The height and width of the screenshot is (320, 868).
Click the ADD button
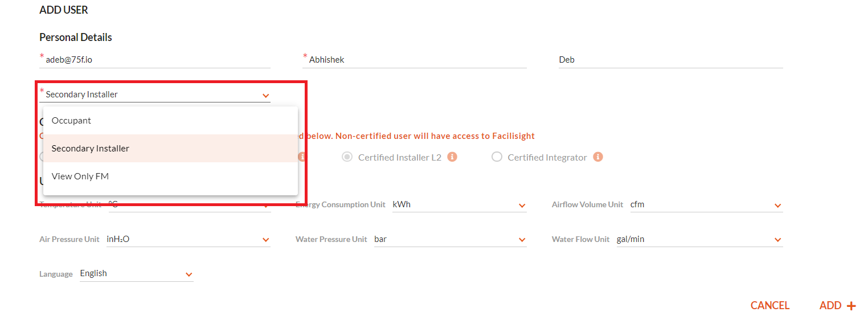[837, 306]
